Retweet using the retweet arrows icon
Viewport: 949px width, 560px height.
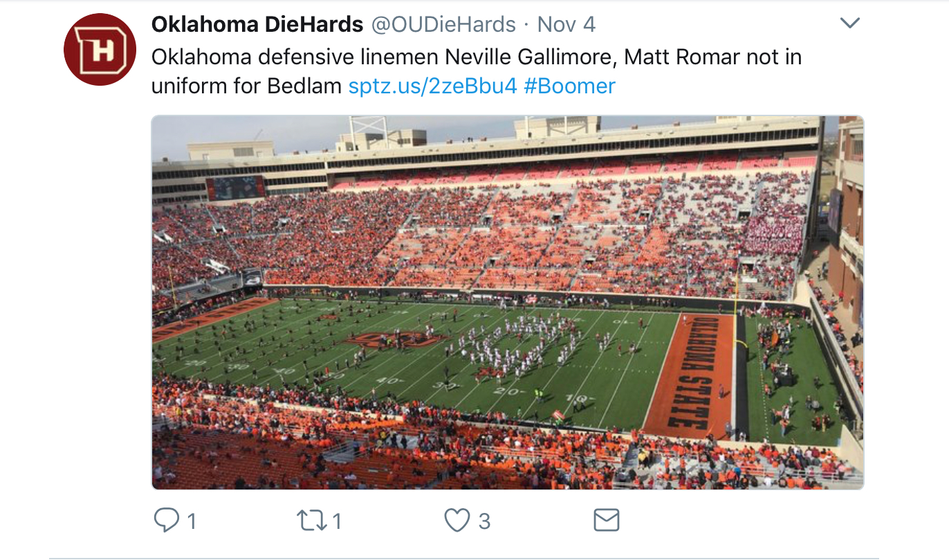click(311, 520)
